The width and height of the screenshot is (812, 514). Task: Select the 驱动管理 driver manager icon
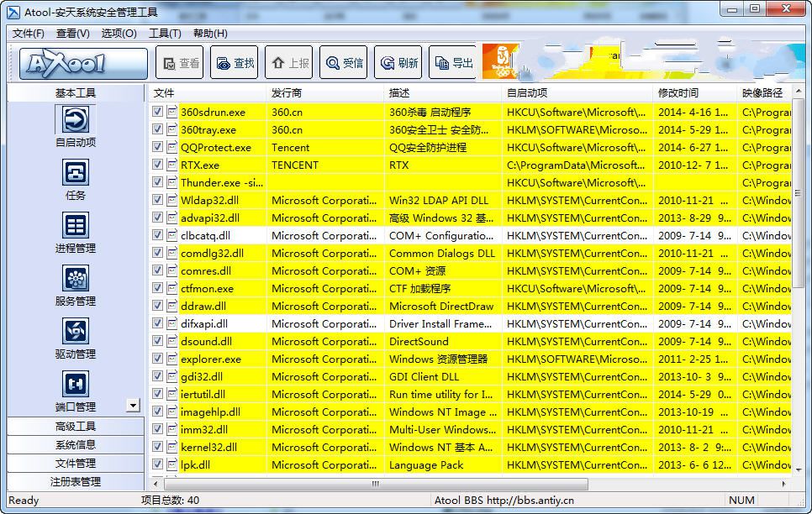click(x=75, y=331)
